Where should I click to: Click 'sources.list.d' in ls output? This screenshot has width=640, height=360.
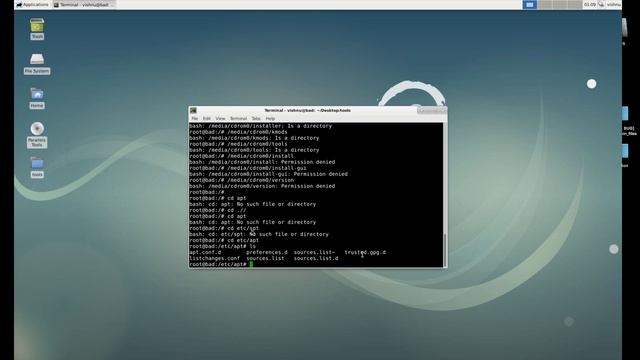[316, 258]
